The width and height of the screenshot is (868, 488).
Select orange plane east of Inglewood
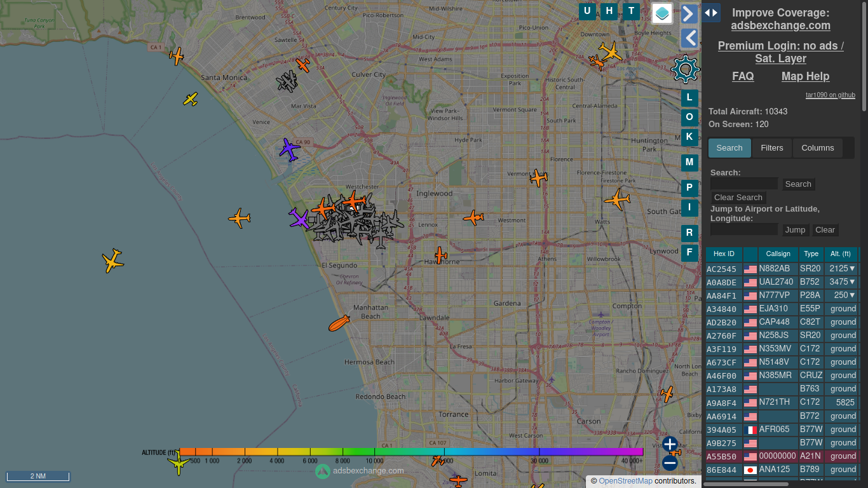pyautogui.click(x=473, y=218)
